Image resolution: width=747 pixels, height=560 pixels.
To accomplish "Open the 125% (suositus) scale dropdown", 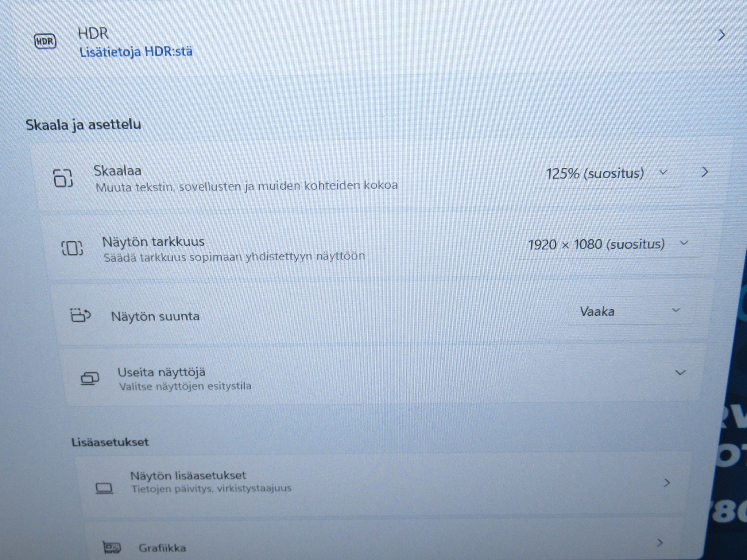I will pos(607,173).
